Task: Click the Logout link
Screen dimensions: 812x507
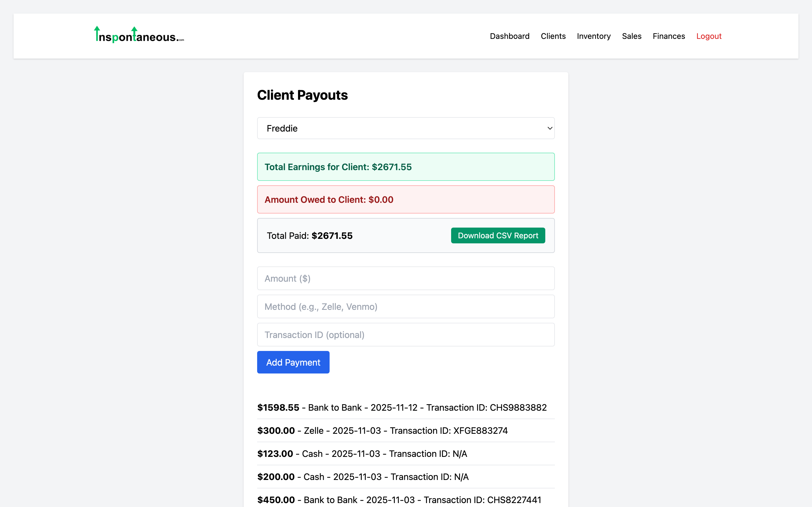Action: [x=709, y=36]
